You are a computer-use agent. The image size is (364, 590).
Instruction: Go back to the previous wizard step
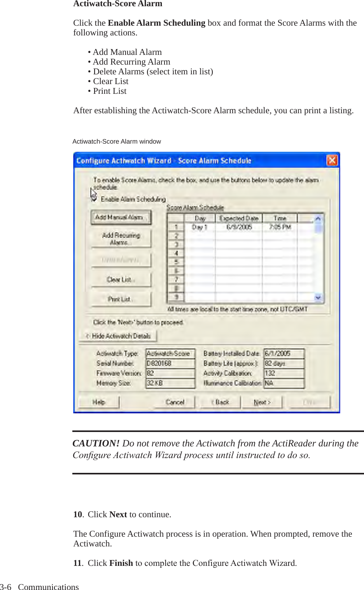pos(220,402)
